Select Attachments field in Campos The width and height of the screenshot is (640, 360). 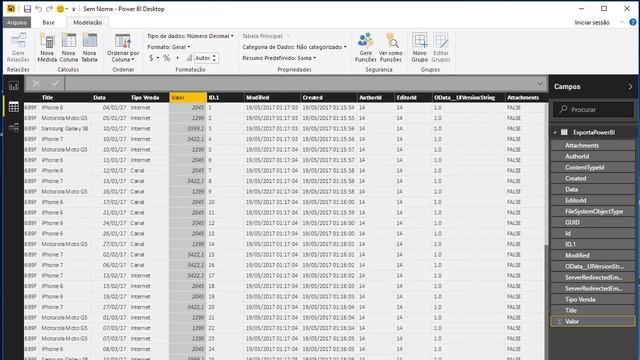(x=593, y=145)
